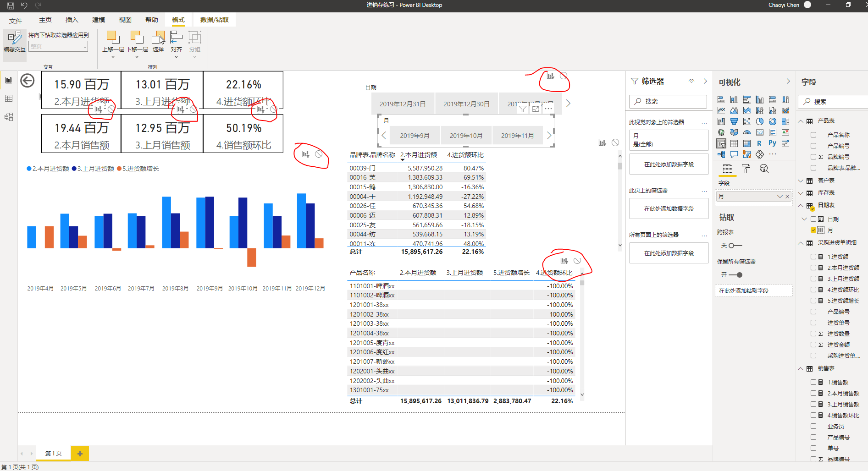Collapse the 筛选器 pane with chevron

coord(705,81)
